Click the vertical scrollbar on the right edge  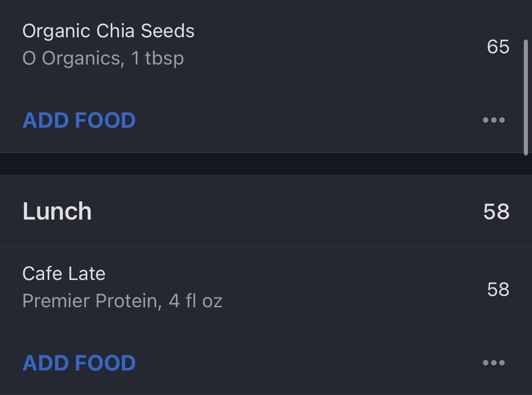click(526, 98)
